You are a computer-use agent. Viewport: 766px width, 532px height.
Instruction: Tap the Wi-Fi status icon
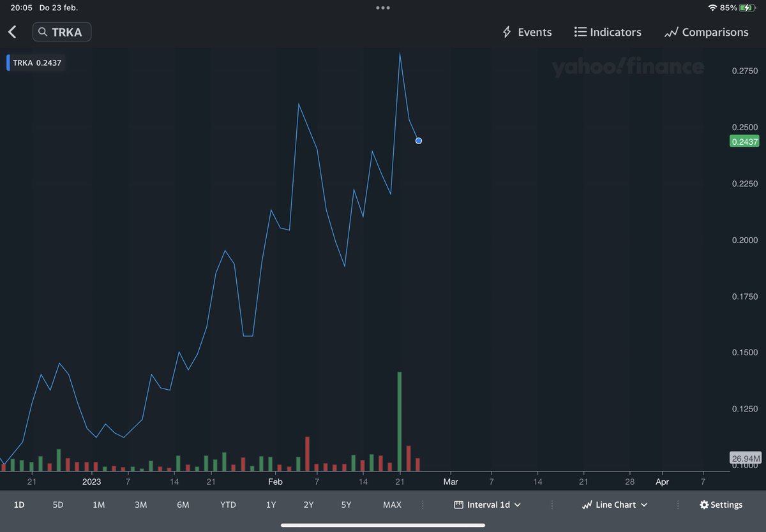(x=712, y=8)
